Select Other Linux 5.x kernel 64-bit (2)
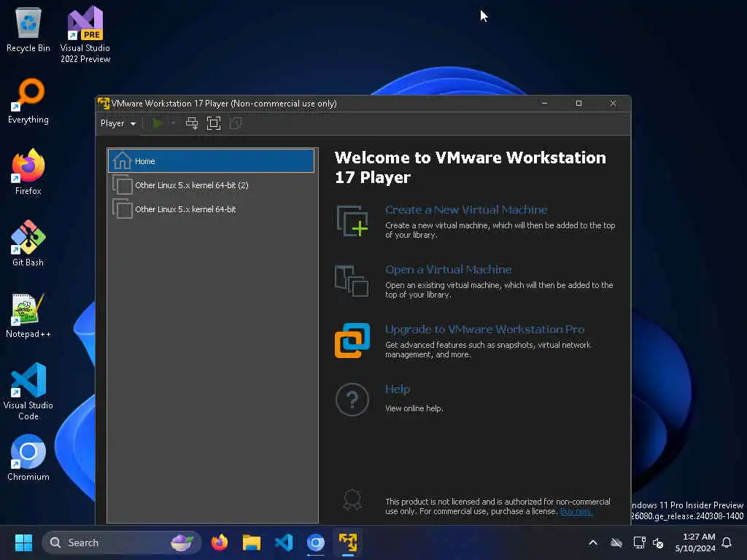This screenshot has width=747, height=560. click(x=211, y=184)
